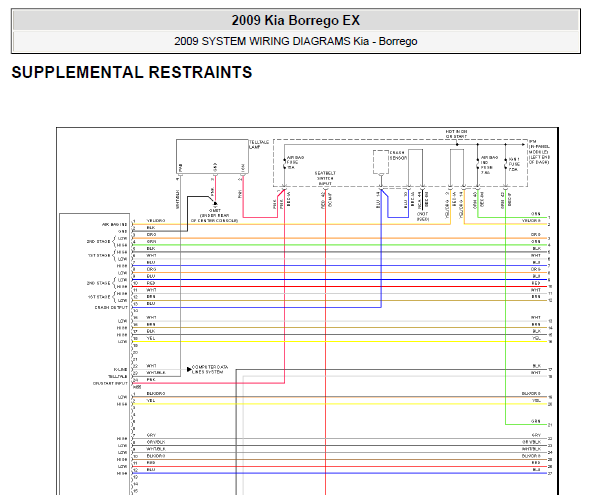Click the 'Hot in ON or START' label
Viewport: 604px width, 495px height.
click(456, 134)
